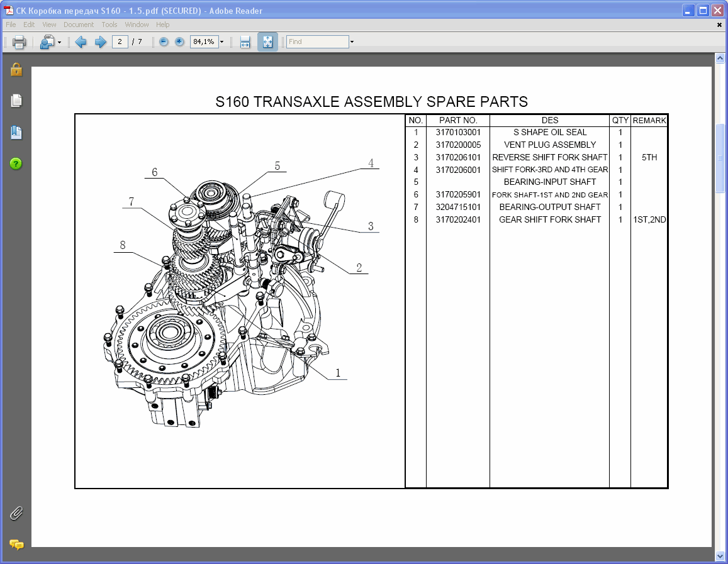Toggle Fit Width page view
Image resolution: width=728 pixels, height=564 pixels.
pyautogui.click(x=245, y=41)
